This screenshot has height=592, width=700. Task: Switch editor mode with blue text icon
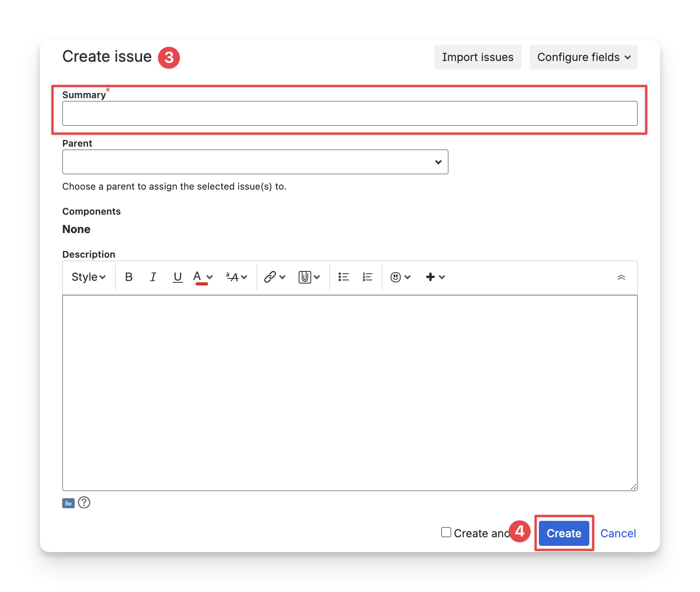pos(68,503)
